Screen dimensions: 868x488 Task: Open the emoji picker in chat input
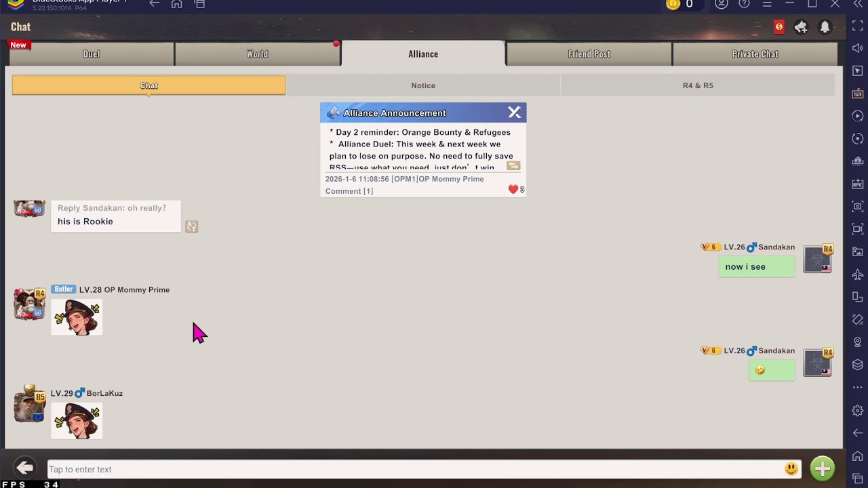791,468
